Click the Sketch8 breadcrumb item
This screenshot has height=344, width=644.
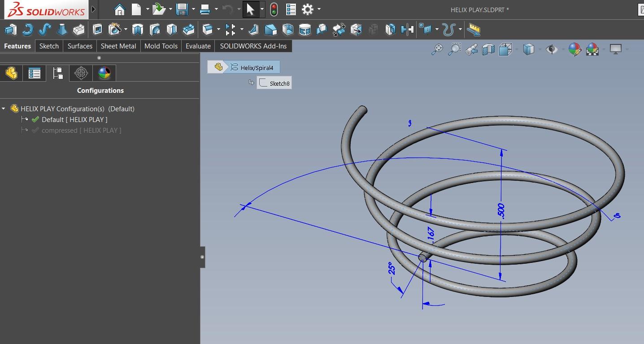point(274,83)
